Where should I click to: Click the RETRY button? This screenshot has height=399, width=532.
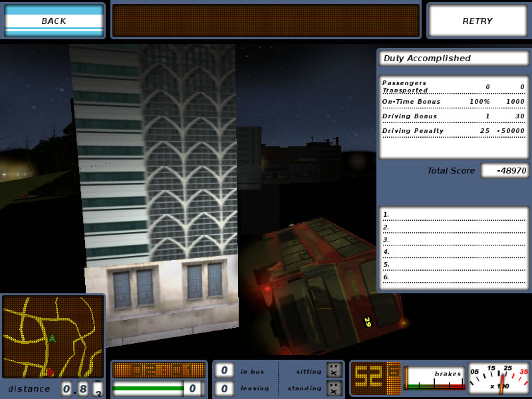477,21
